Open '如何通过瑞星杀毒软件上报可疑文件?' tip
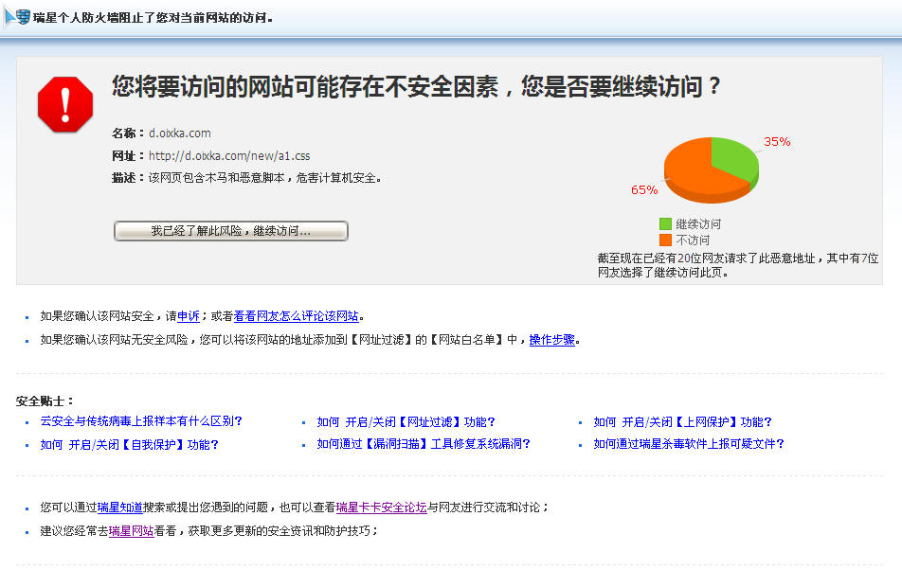The height and width of the screenshot is (588, 902). [689, 444]
